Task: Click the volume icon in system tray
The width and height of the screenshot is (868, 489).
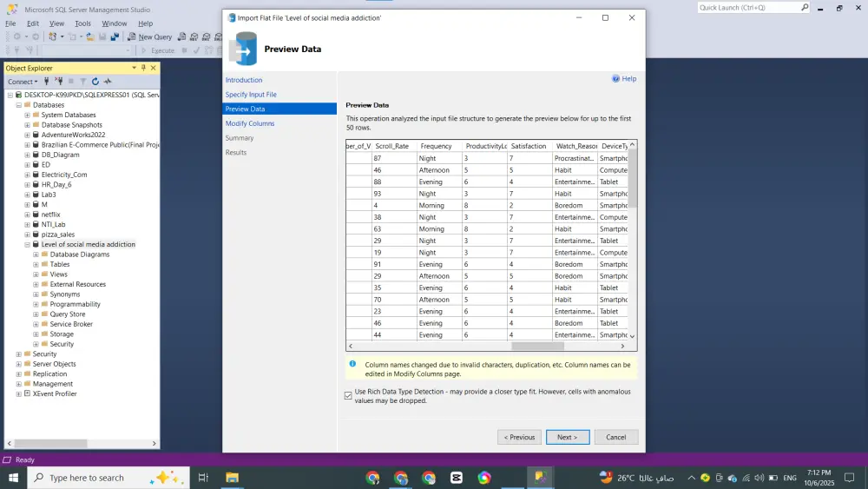Action: point(759,478)
